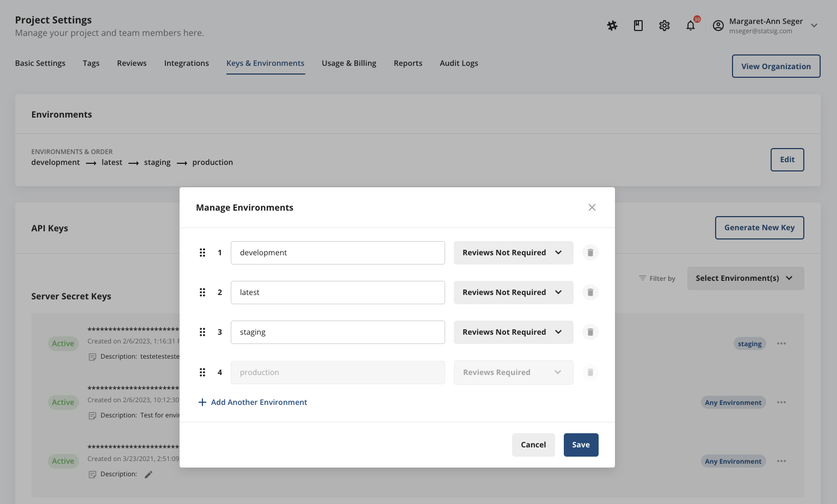Switch to Basic Settings tab

coord(40,63)
